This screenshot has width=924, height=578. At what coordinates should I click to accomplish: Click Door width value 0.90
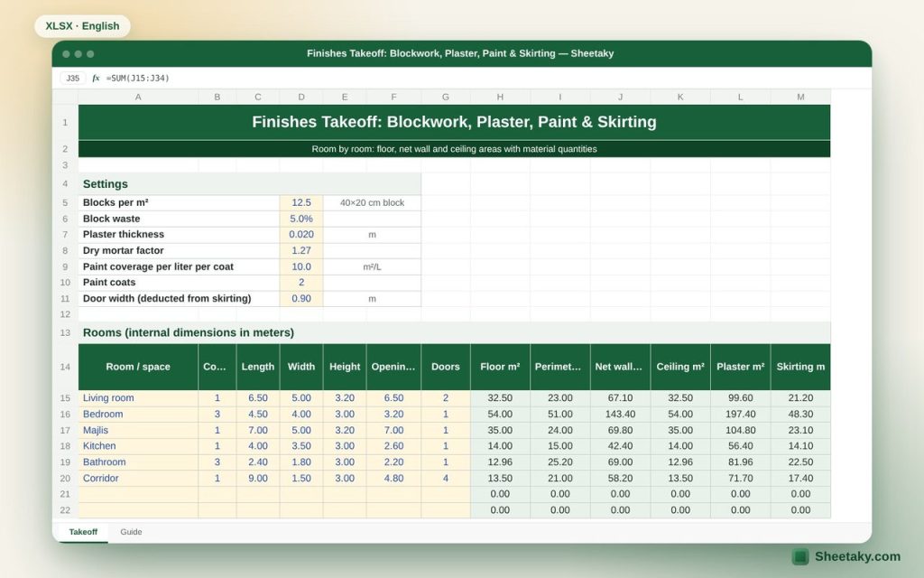point(301,298)
